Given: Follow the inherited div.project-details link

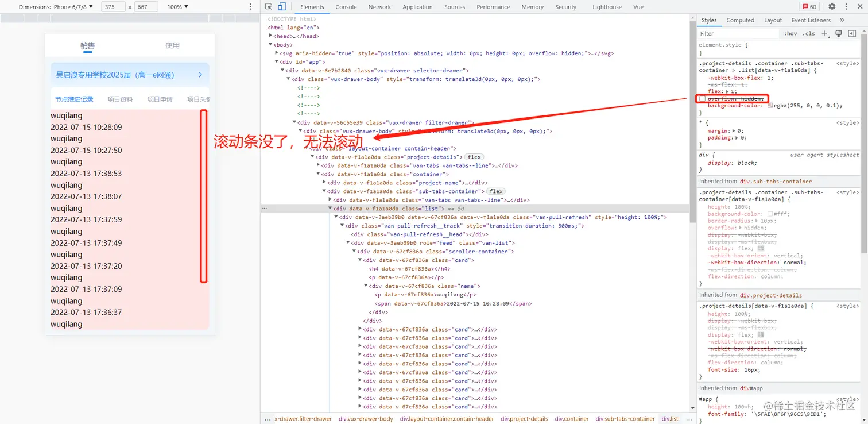Looking at the screenshot, I should [x=770, y=295].
